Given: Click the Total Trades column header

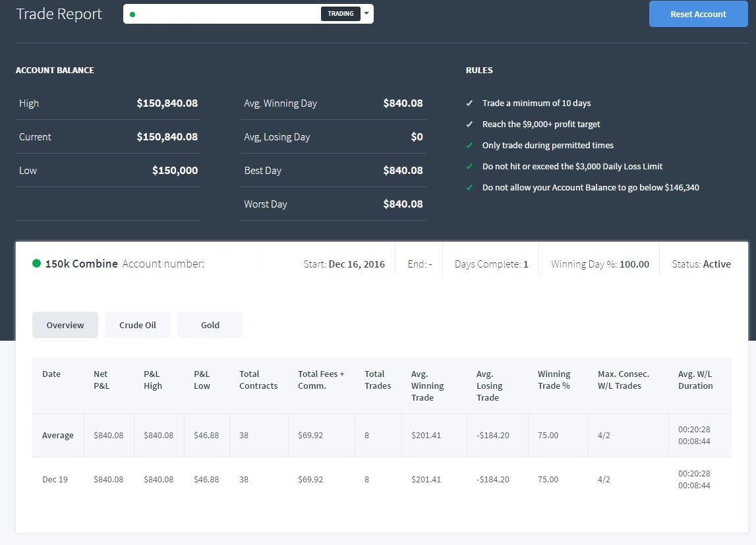Looking at the screenshot, I should tap(378, 380).
